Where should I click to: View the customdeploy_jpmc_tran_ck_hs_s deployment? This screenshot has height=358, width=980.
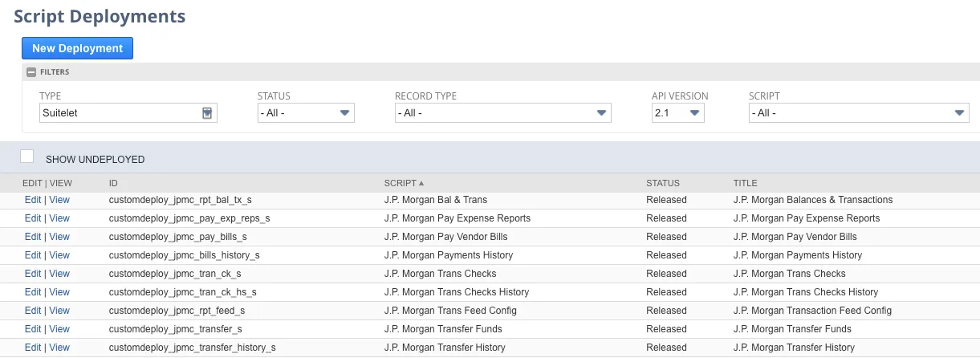pos(59,292)
